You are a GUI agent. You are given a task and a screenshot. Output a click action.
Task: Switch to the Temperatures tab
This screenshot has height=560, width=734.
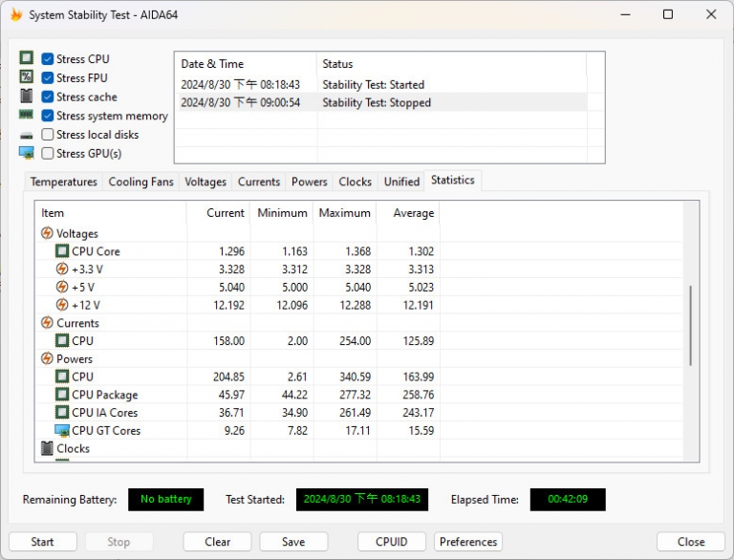tap(64, 182)
